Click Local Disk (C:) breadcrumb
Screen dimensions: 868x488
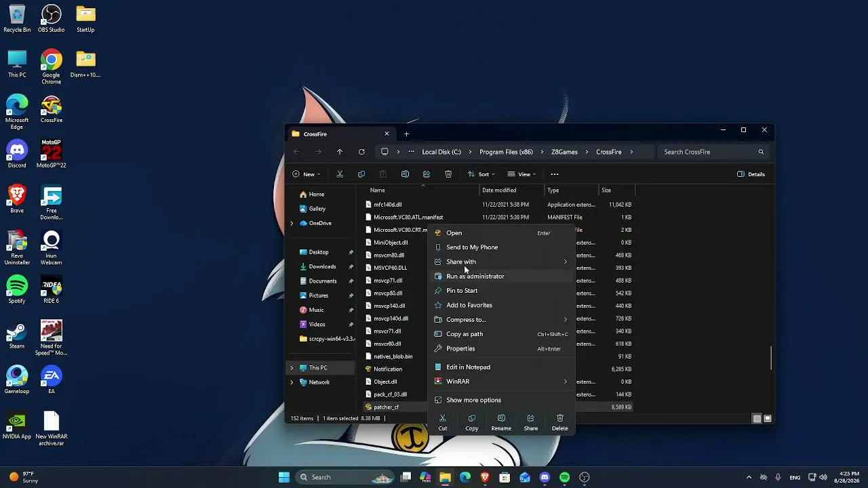441,152
